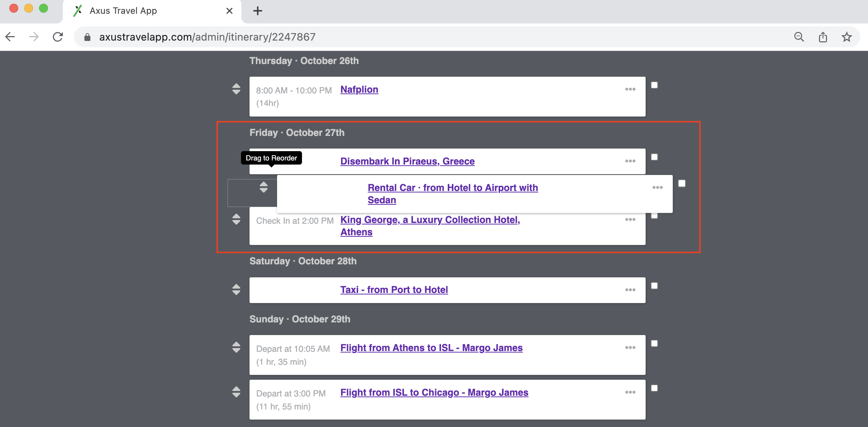Click the reorder icon next to King George hotel

[x=237, y=220]
